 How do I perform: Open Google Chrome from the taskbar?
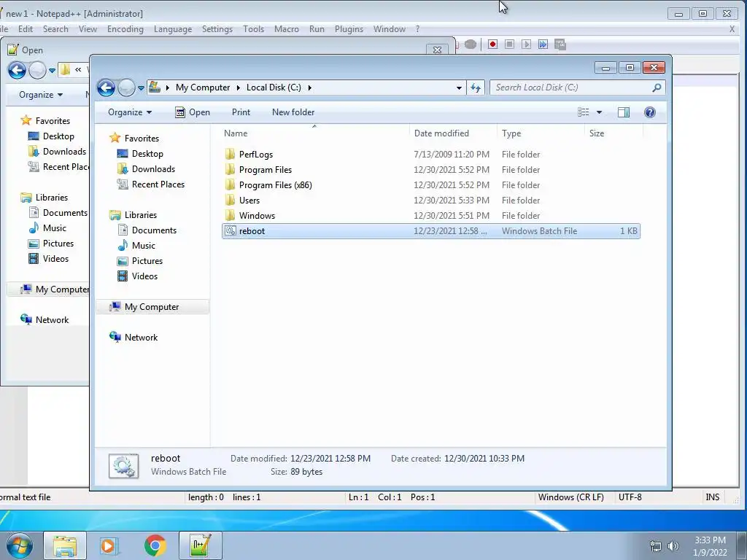coord(155,545)
